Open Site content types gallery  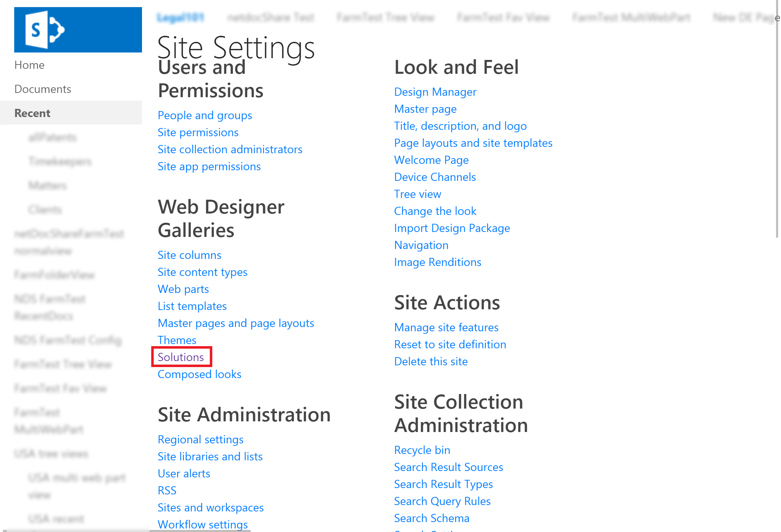[x=203, y=272]
